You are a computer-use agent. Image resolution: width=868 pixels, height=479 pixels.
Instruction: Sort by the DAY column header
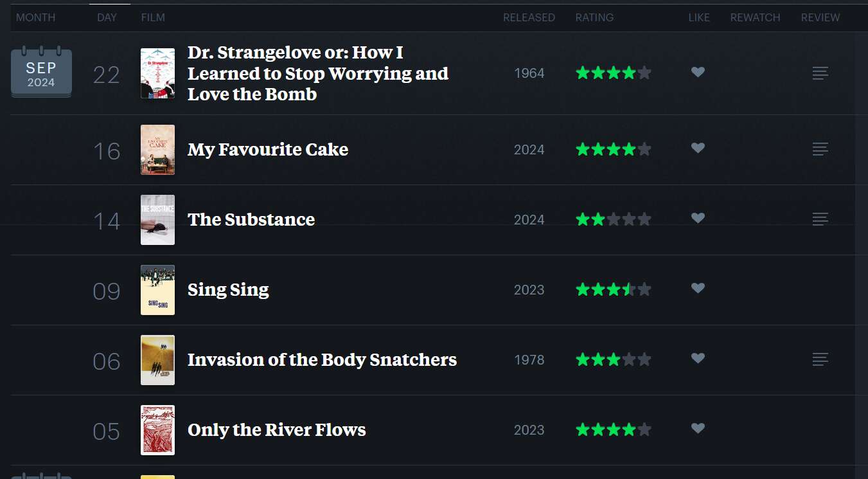[x=107, y=18]
